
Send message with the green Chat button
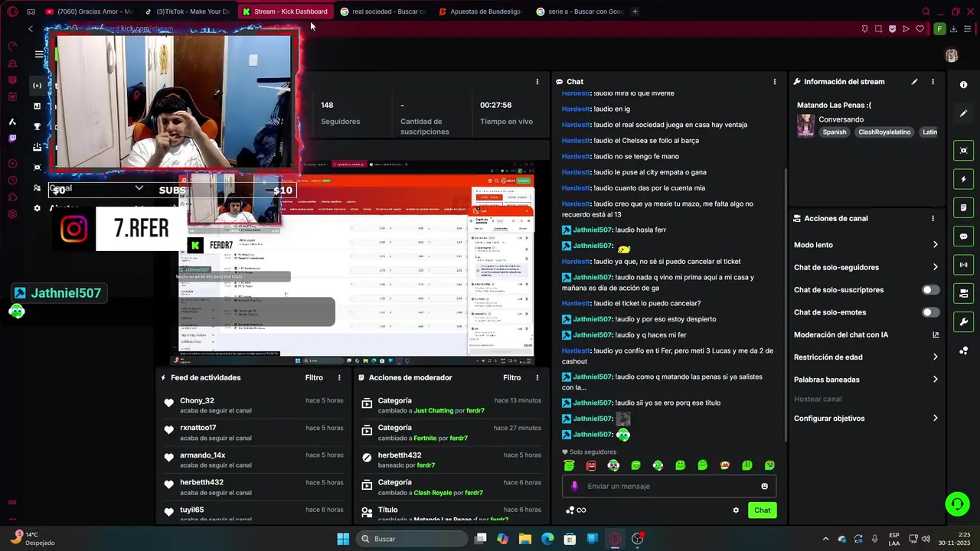coord(763,510)
